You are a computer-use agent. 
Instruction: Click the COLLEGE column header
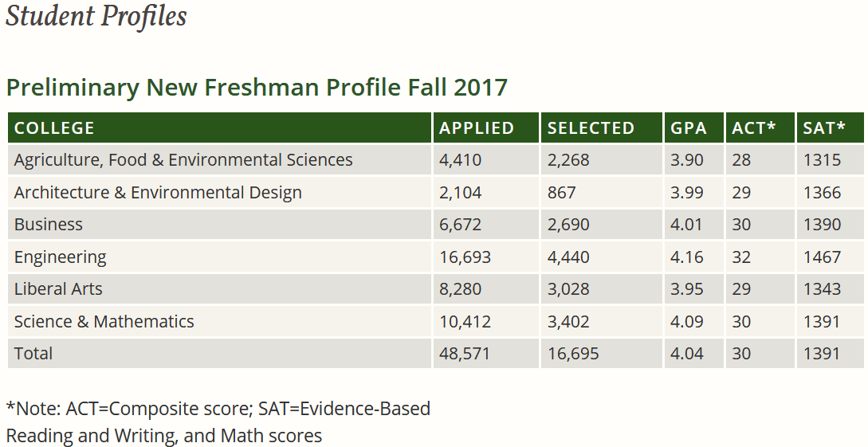[54, 128]
